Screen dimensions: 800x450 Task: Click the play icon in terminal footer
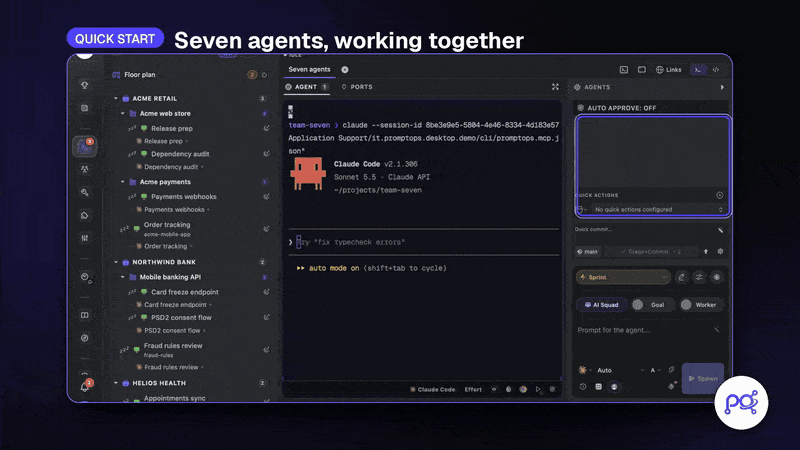tap(538, 389)
